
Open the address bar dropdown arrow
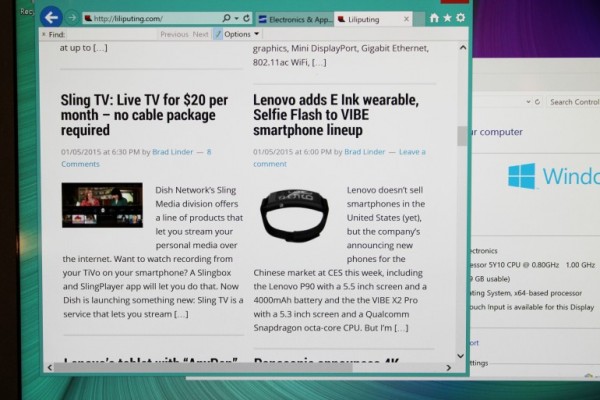click(236, 18)
